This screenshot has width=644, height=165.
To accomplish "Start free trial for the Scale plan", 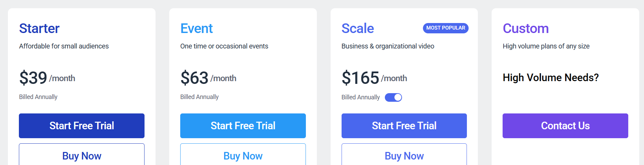I will click(x=404, y=126).
